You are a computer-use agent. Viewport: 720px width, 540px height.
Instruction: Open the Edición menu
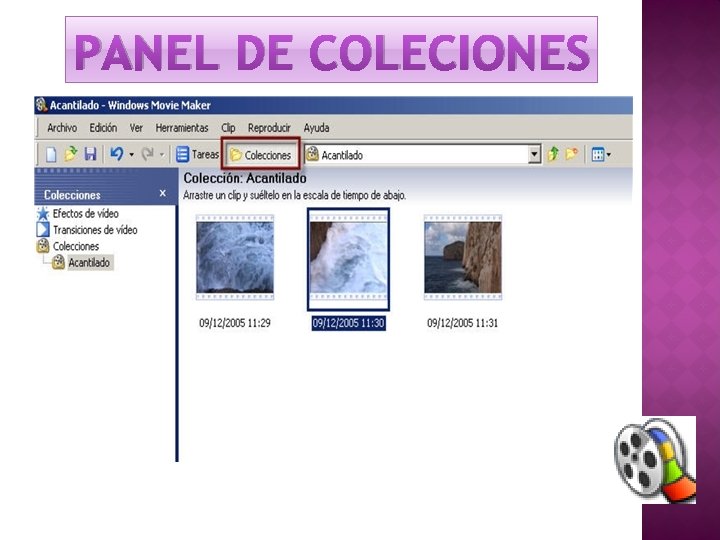pyautogui.click(x=103, y=128)
